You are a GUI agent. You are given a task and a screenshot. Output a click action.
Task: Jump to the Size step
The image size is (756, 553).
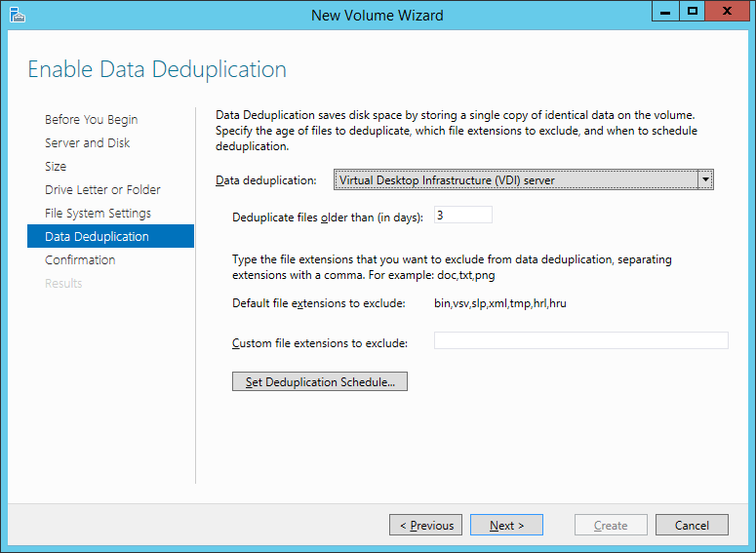56,167
